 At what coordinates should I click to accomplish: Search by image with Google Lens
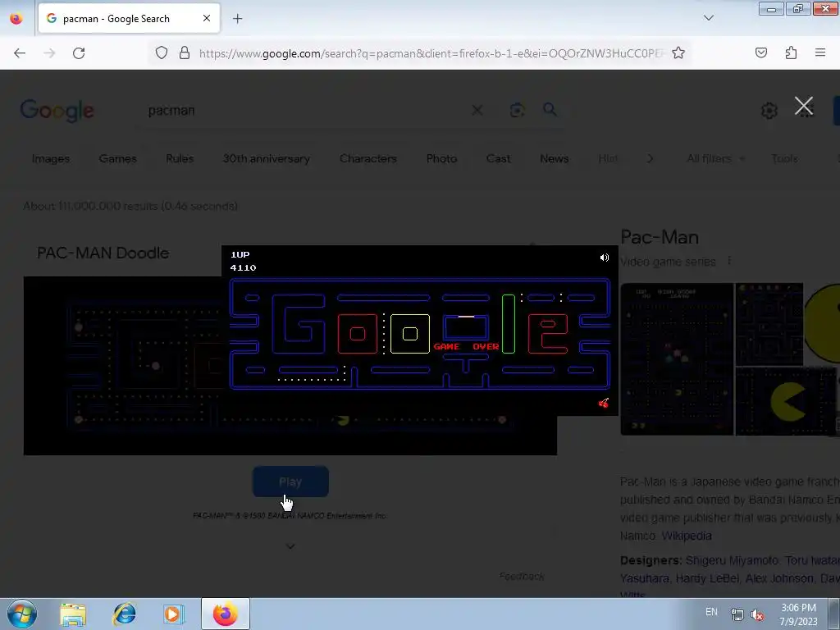click(x=517, y=111)
